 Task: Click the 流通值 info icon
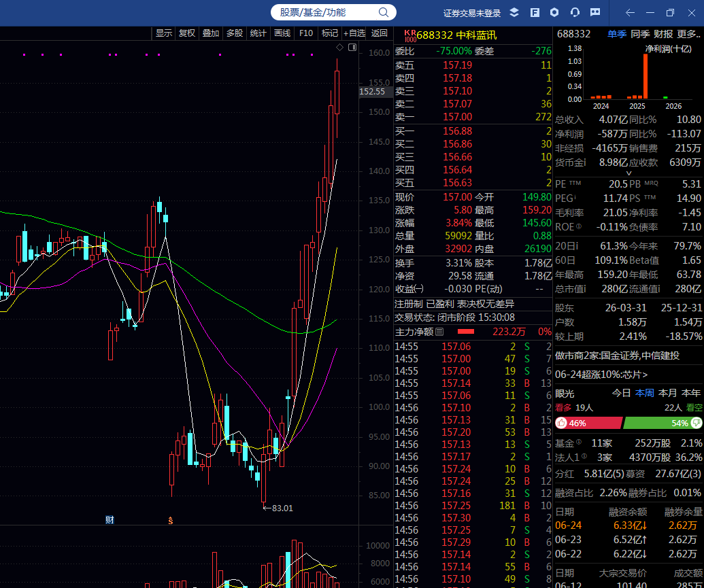(x=658, y=289)
